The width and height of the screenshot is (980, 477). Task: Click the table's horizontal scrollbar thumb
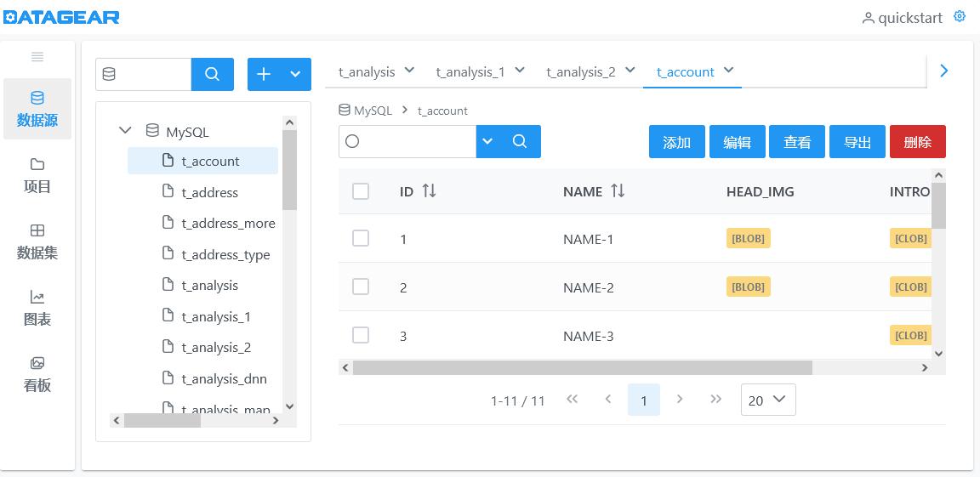click(583, 367)
